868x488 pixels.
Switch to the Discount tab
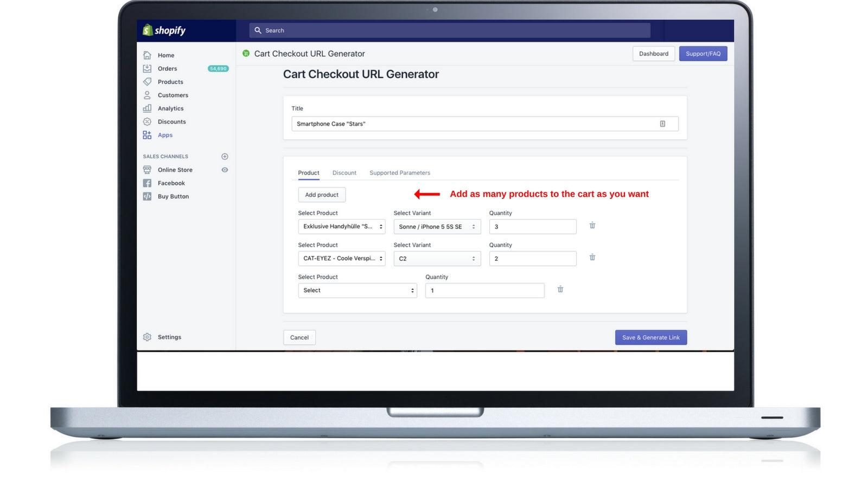tap(344, 173)
